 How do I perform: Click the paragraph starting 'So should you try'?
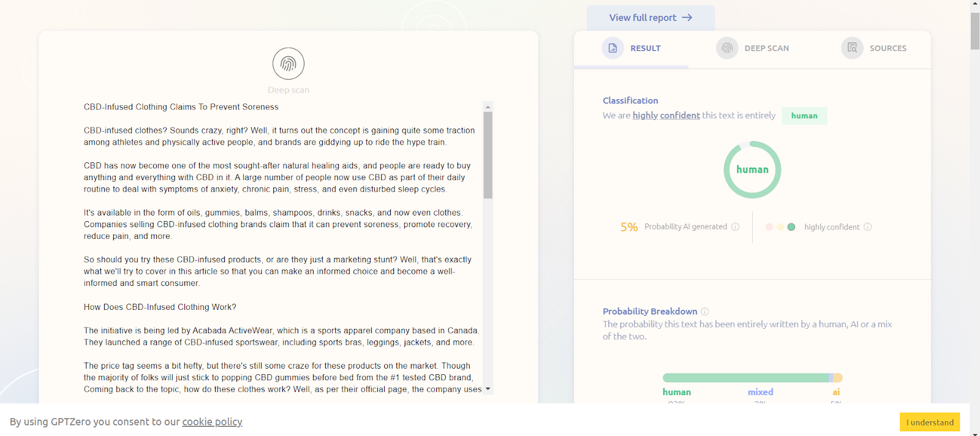click(277, 271)
